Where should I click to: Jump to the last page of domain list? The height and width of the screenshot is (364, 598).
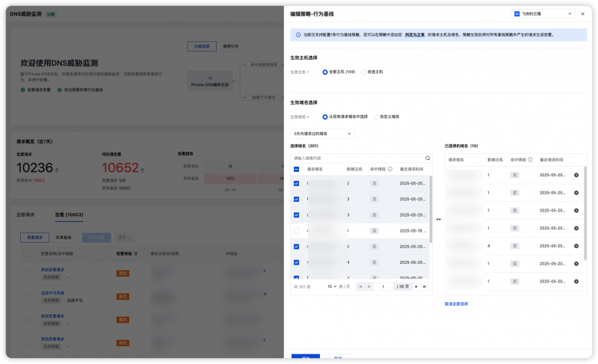[425, 286]
